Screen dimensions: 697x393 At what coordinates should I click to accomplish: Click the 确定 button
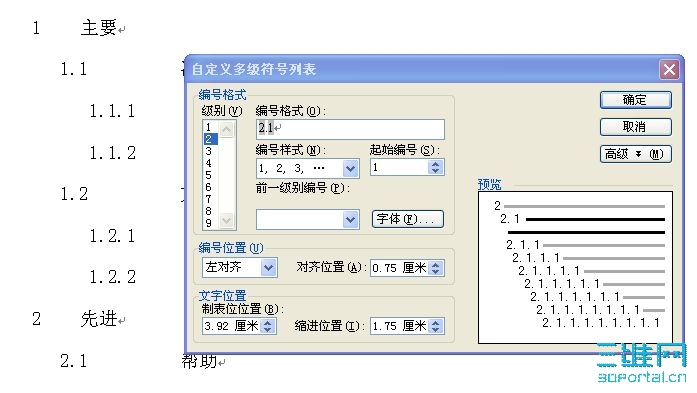tap(635, 100)
